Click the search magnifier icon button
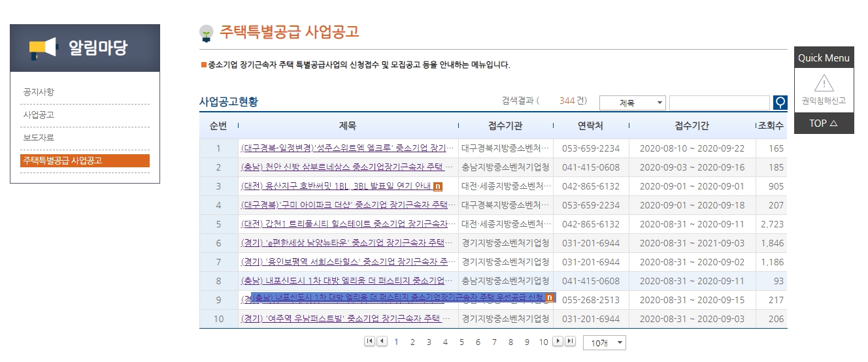This screenshot has width=868, height=362. coord(780,103)
